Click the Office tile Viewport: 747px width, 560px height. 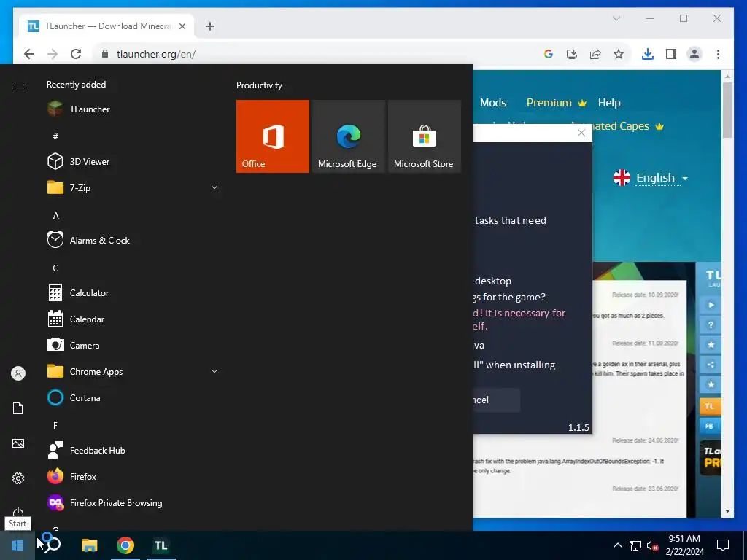click(273, 136)
